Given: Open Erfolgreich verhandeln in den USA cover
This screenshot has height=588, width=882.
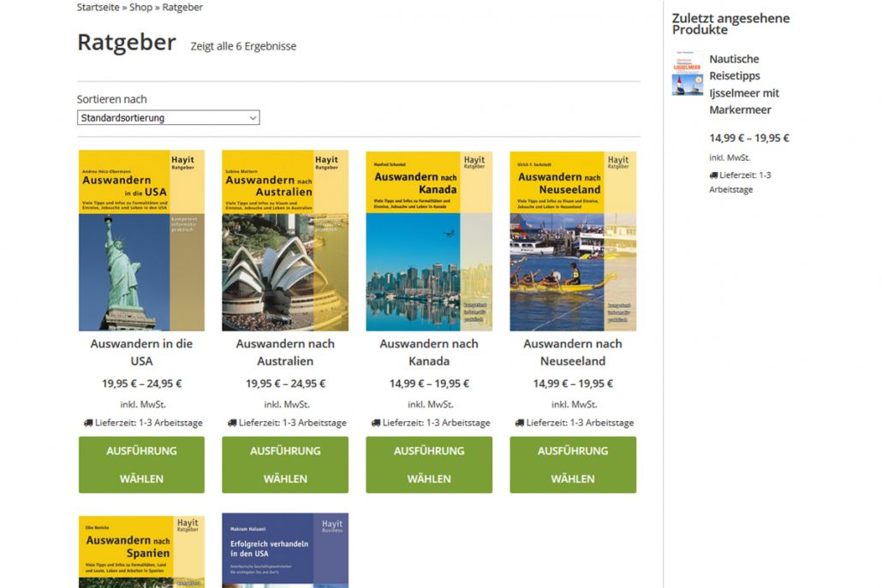Looking at the screenshot, I should (x=285, y=550).
